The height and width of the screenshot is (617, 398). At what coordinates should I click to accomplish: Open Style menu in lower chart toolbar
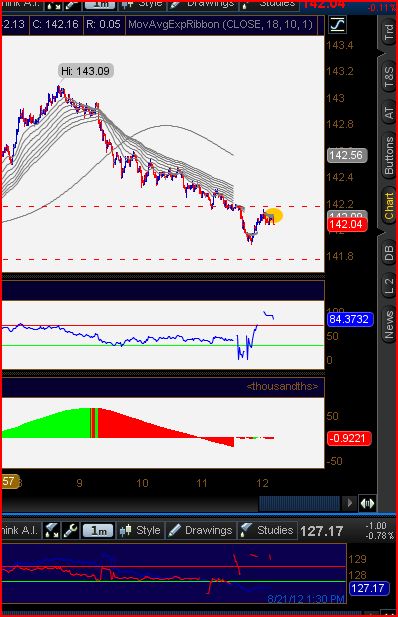click(x=140, y=530)
